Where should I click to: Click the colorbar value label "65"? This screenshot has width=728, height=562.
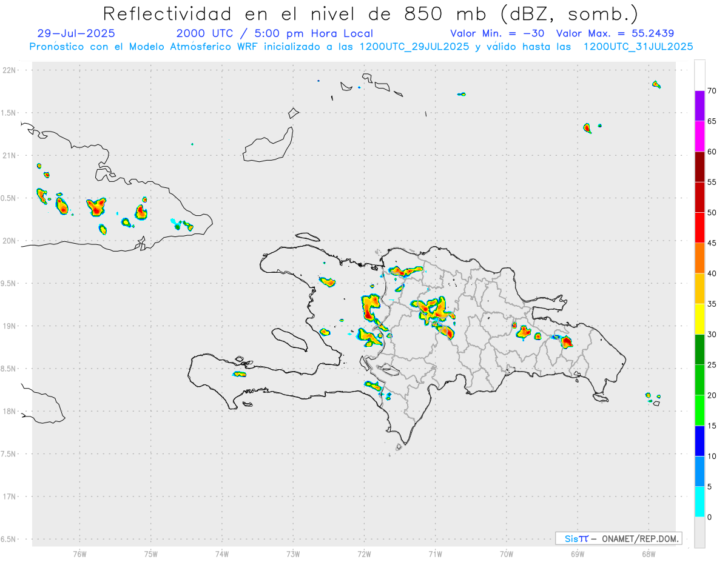pyautogui.click(x=712, y=121)
